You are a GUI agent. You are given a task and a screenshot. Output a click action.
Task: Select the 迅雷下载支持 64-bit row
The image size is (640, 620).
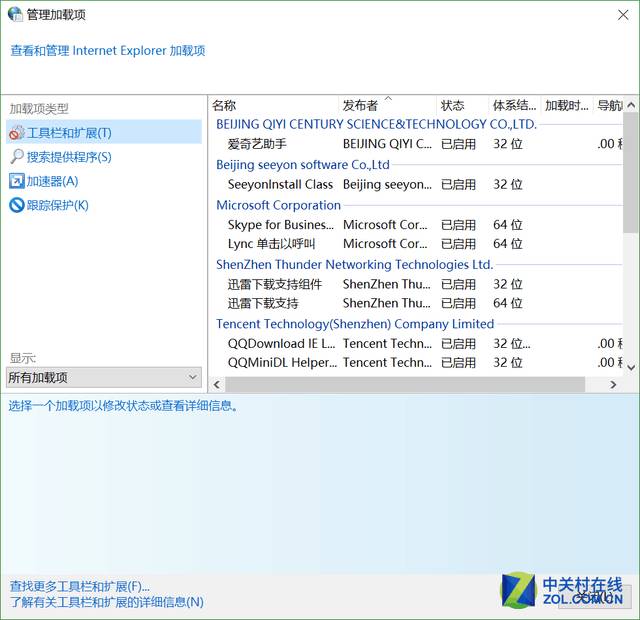416,303
